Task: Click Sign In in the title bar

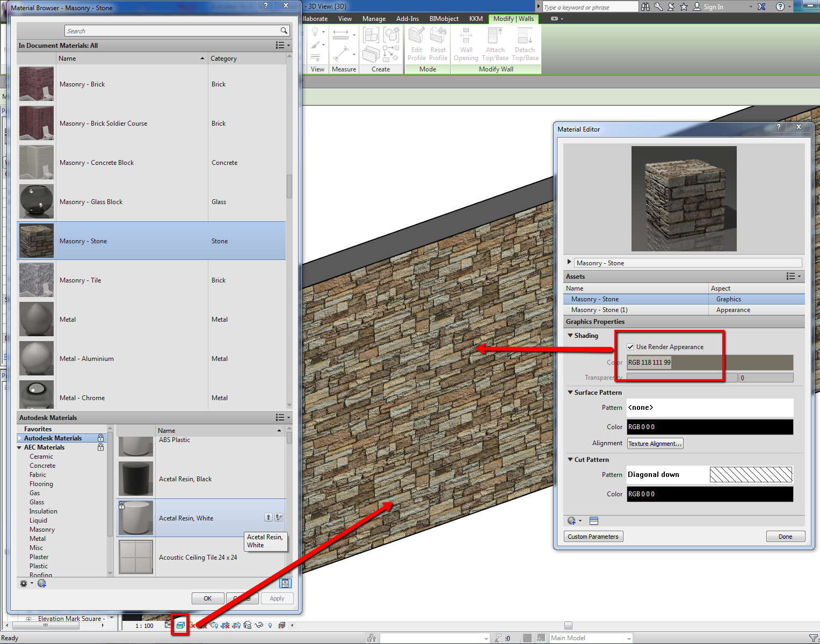Action: click(713, 7)
